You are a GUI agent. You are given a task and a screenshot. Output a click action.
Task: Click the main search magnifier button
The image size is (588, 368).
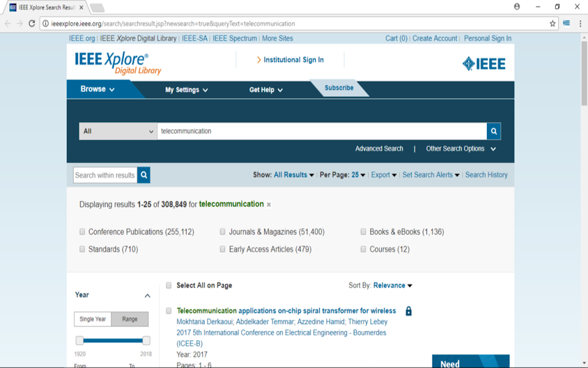click(493, 131)
